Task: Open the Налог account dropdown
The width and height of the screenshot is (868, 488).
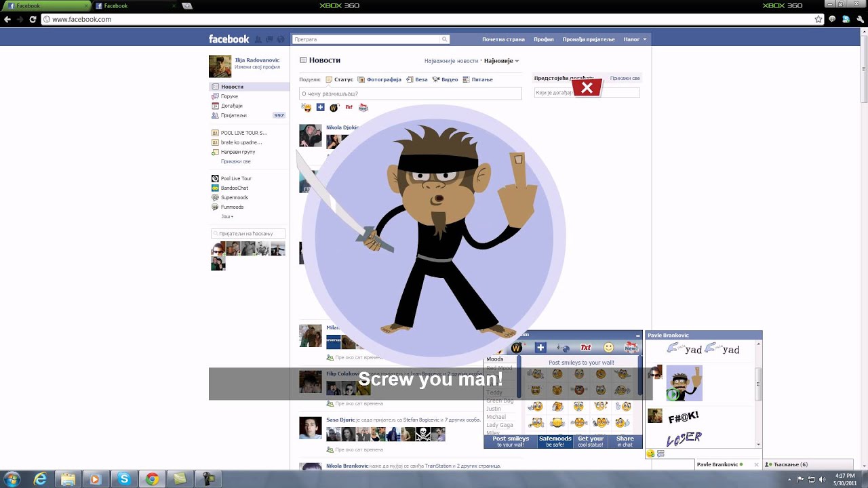Action: (x=635, y=39)
